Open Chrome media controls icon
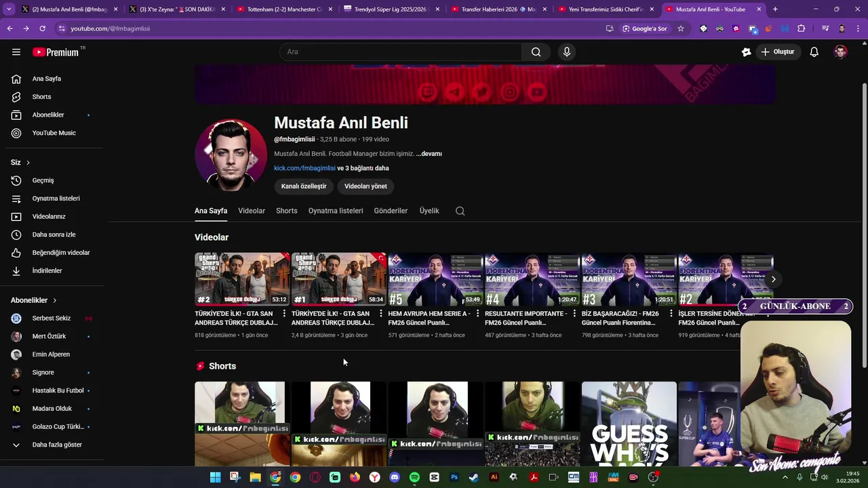This screenshot has height=488, width=868. click(x=825, y=28)
